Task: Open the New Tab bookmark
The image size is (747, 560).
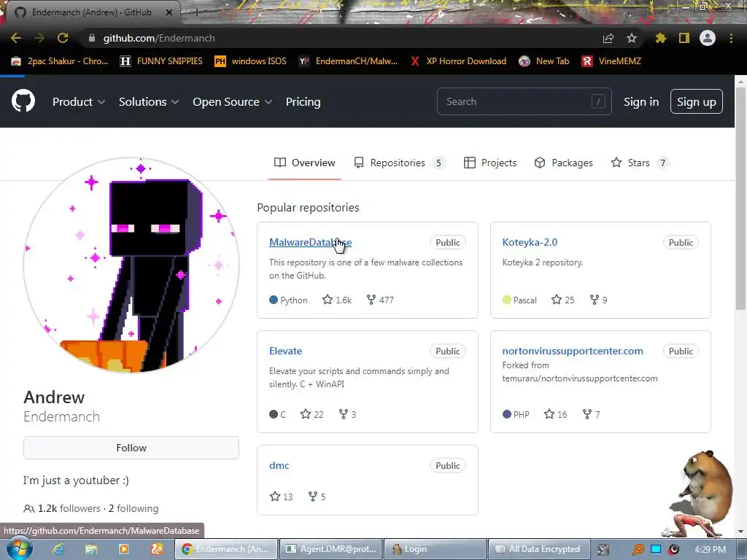Action: tap(544, 61)
